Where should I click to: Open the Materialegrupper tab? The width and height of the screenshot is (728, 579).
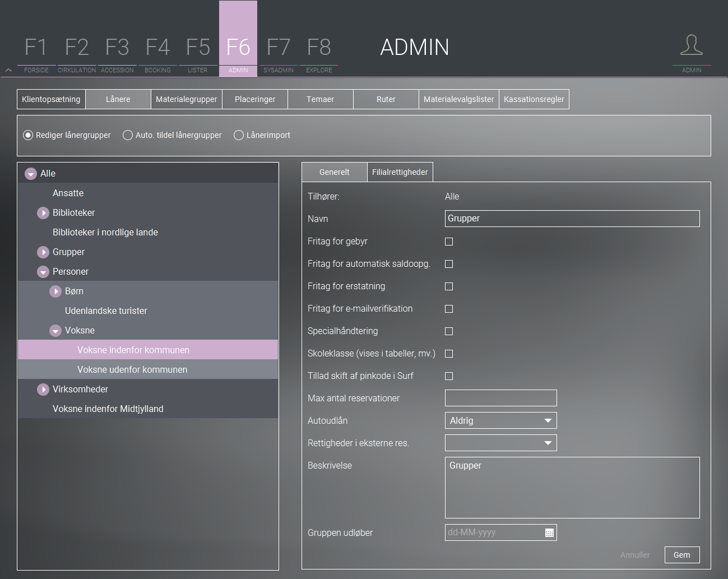click(187, 99)
